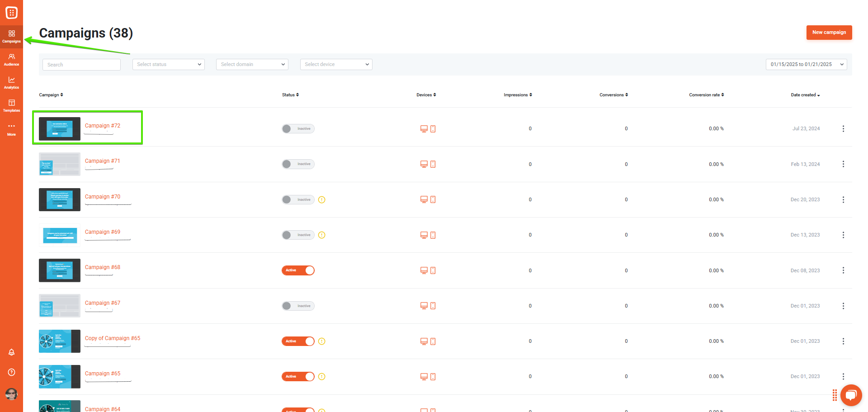Open Campaigns in the sidebar
Viewport: 868px width, 412px height.
coord(11,37)
